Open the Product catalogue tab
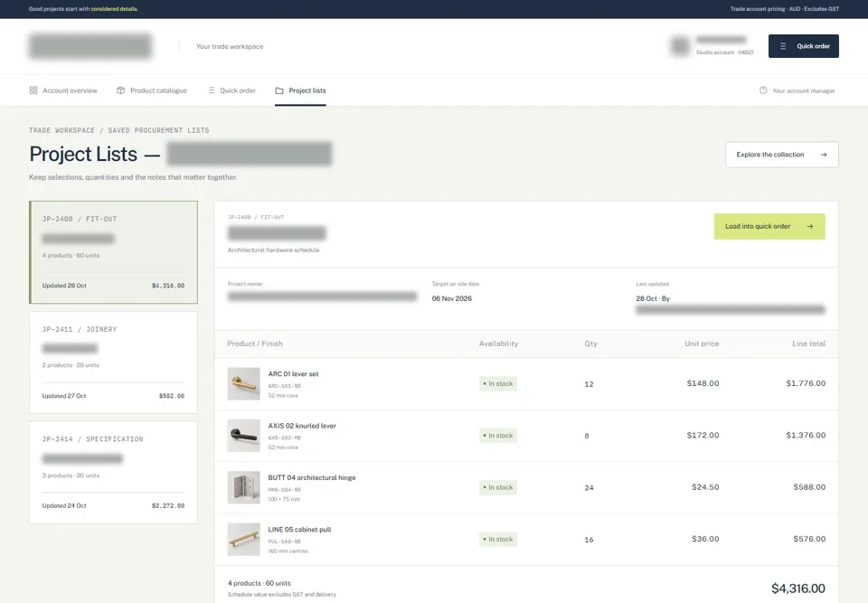 point(152,90)
